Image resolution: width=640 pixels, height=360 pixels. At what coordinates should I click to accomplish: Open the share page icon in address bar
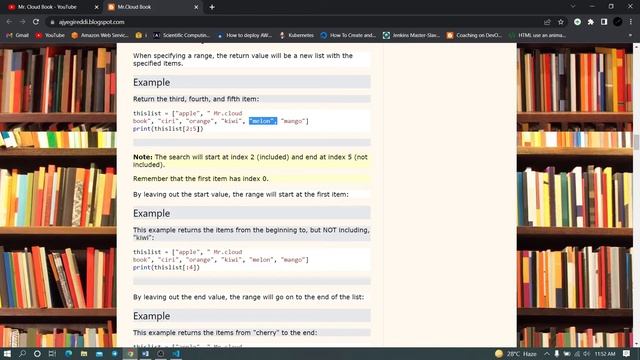pos(547,22)
